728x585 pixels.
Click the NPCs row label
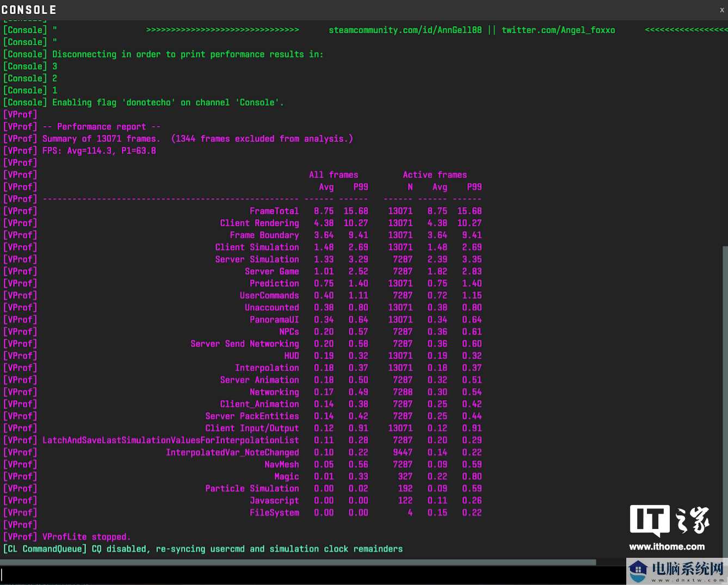289,332
